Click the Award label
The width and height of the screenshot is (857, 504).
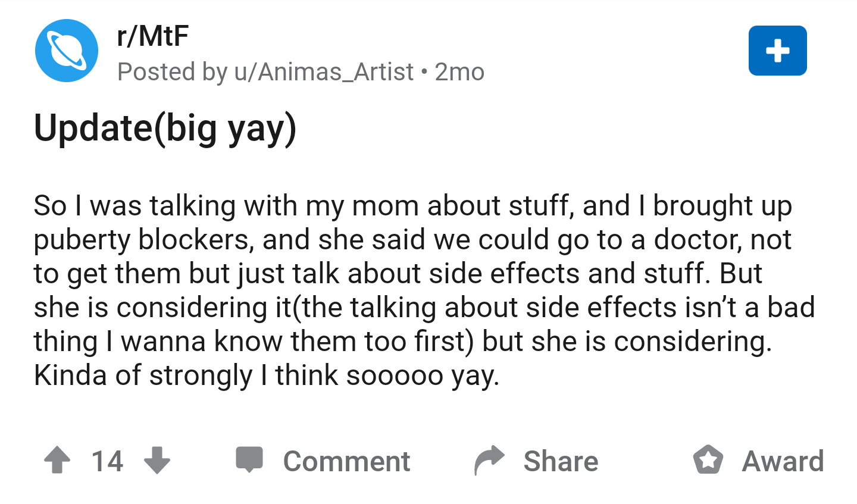783,461
